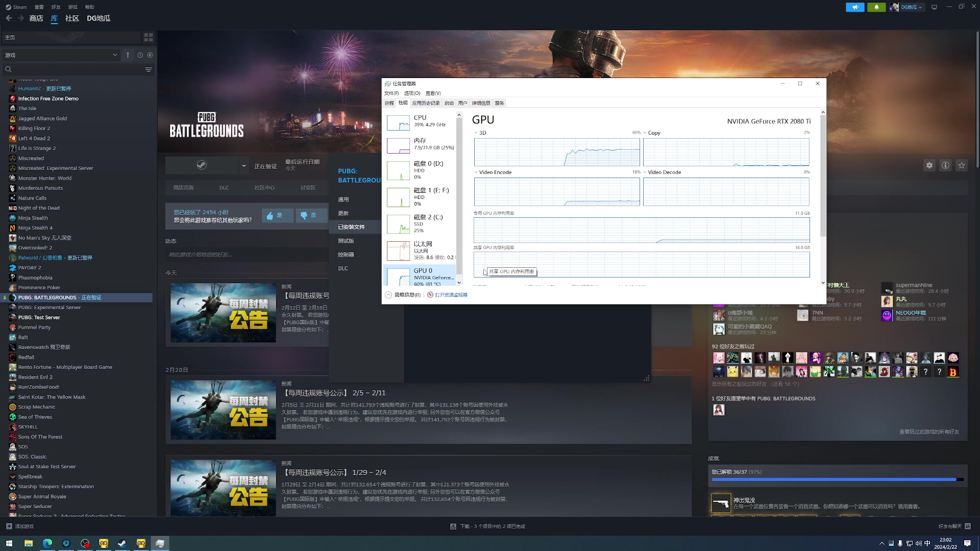Switch to Steam via taskbar icon
This screenshot has width=980, height=551.
[122, 543]
